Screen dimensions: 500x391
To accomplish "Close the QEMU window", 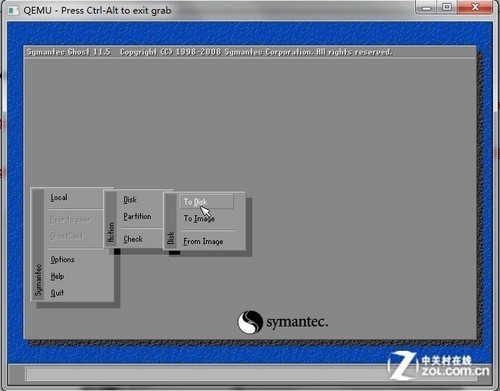I will pos(475,7).
